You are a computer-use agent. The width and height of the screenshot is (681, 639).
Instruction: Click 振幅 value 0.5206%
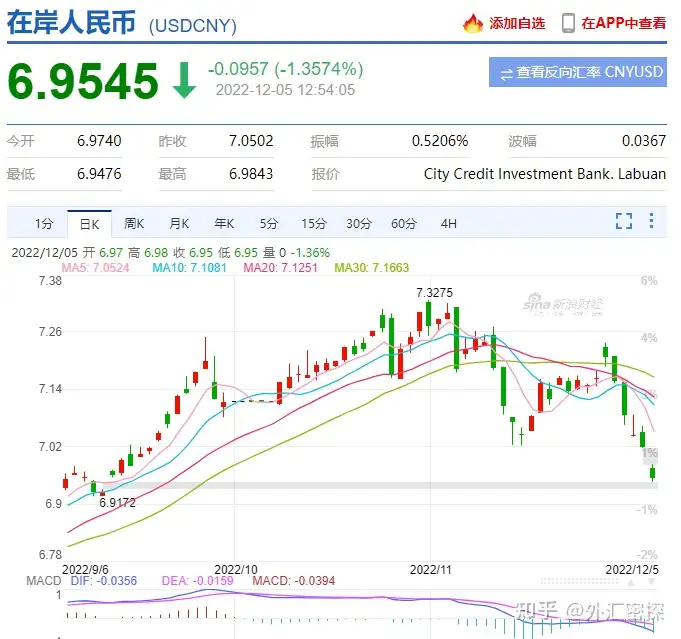pos(440,141)
